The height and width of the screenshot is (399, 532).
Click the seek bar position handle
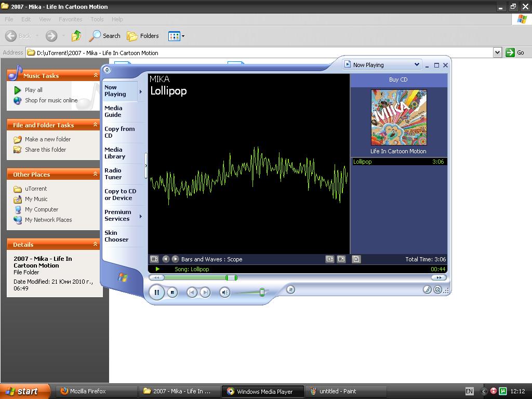point(231,277)
